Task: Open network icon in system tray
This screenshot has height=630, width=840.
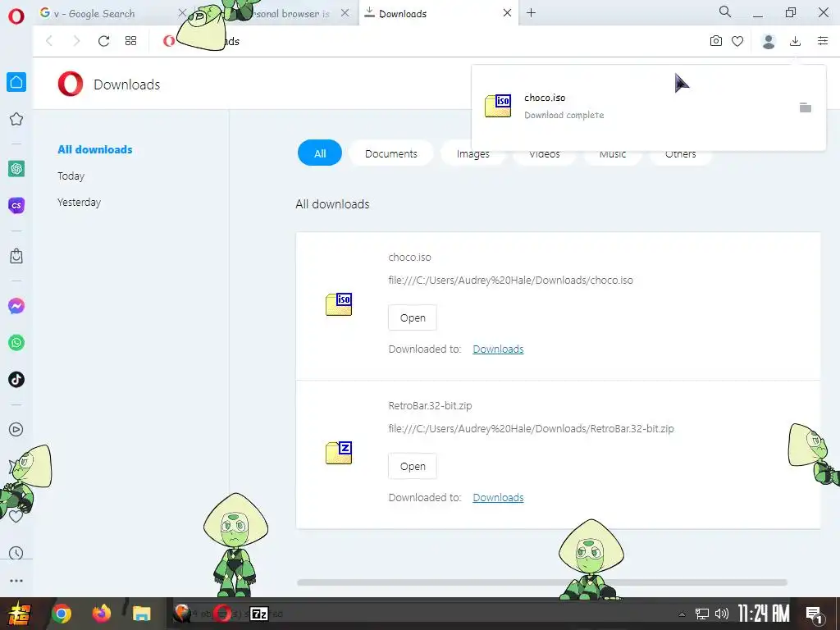Action: (702, 614)
